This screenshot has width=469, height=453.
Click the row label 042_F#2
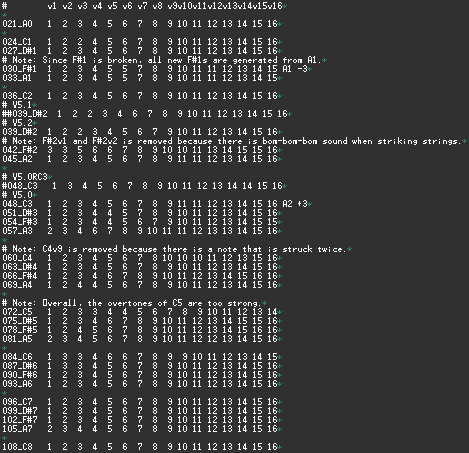coord(20,150)
